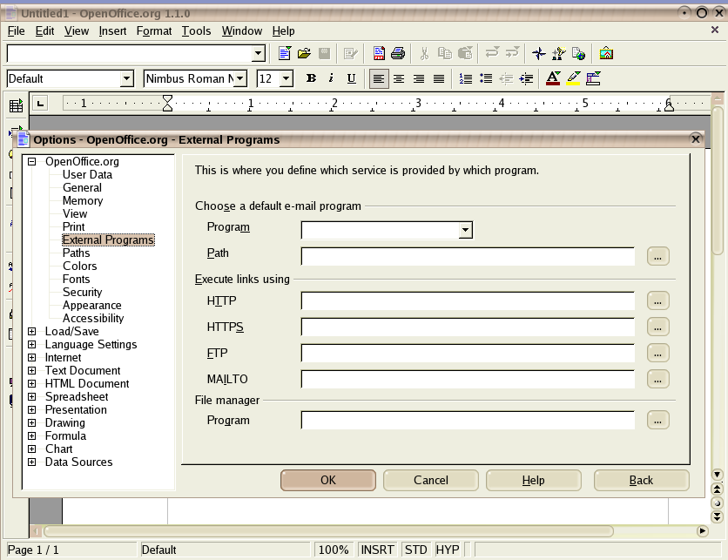Open the Tools menu
Viewport: 728px width, 560px height.
196,31
